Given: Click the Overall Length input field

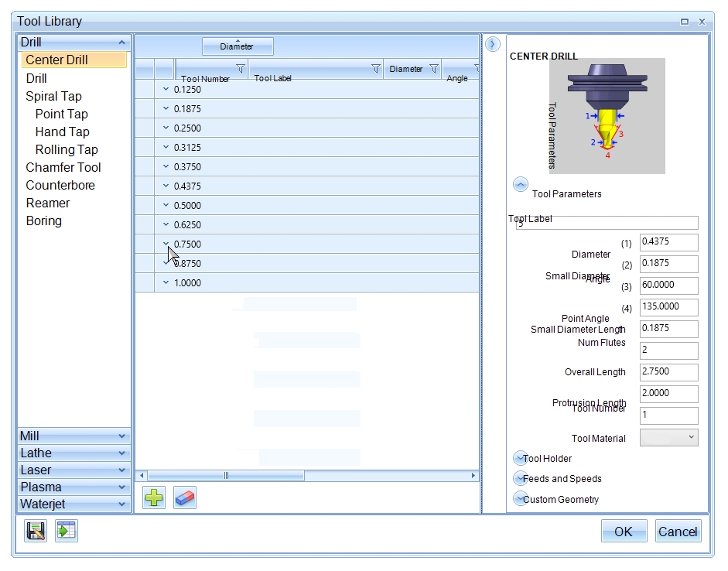Looking at the screenshot, I should [x=669, y=371].
